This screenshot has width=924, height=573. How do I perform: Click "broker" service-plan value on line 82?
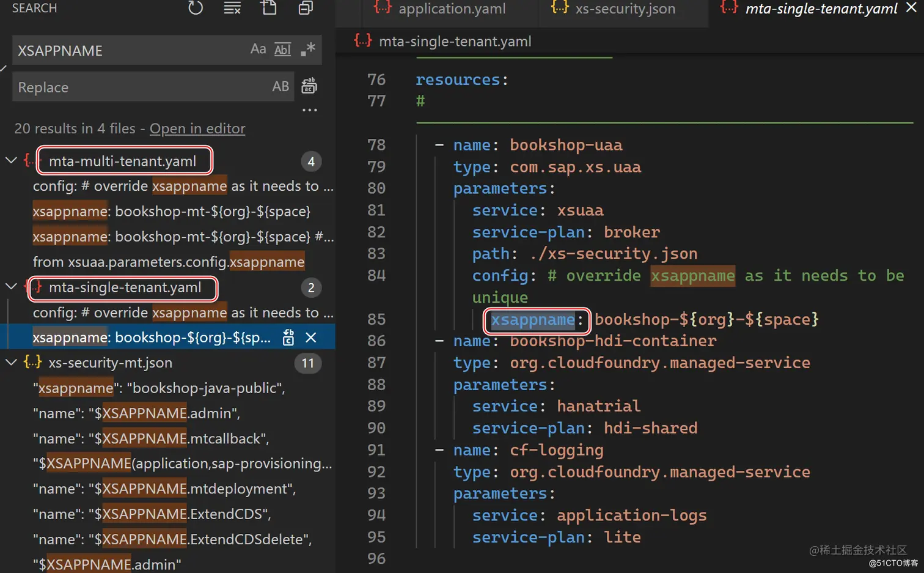tap(632, 232)
